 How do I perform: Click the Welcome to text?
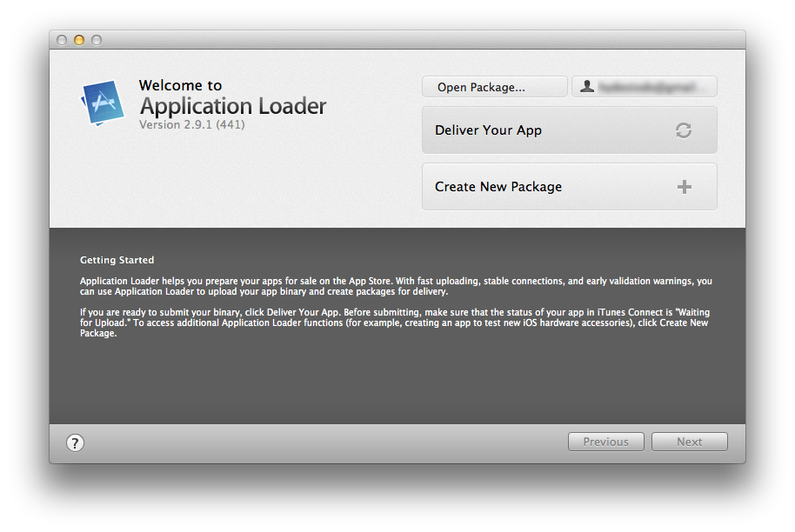[x=181, y=85]
